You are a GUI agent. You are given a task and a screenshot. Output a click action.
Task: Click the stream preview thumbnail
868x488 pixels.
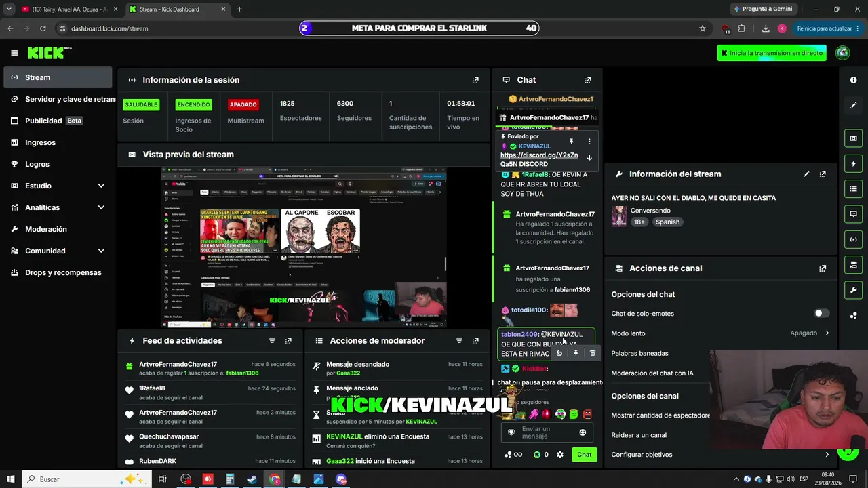click(304, 247)
